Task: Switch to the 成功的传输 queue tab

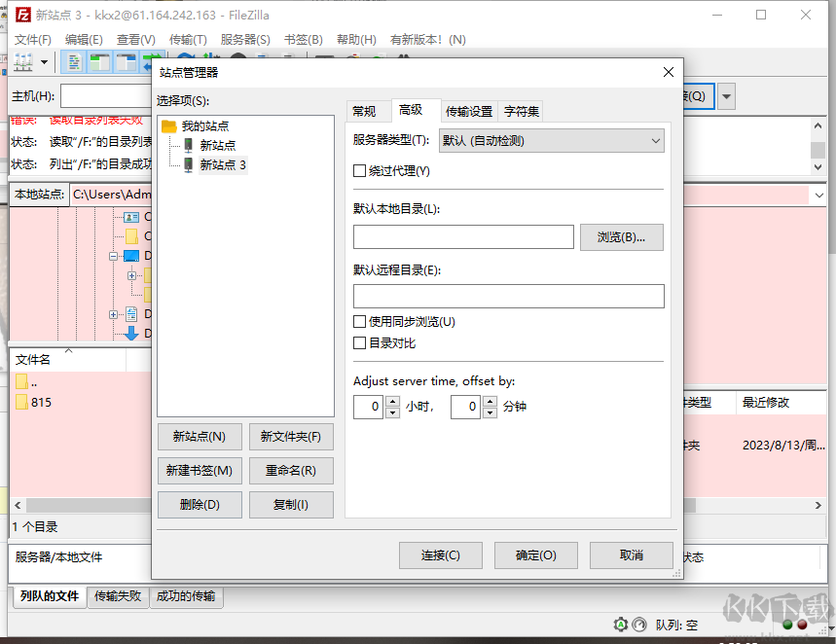Action: [186, 596]
